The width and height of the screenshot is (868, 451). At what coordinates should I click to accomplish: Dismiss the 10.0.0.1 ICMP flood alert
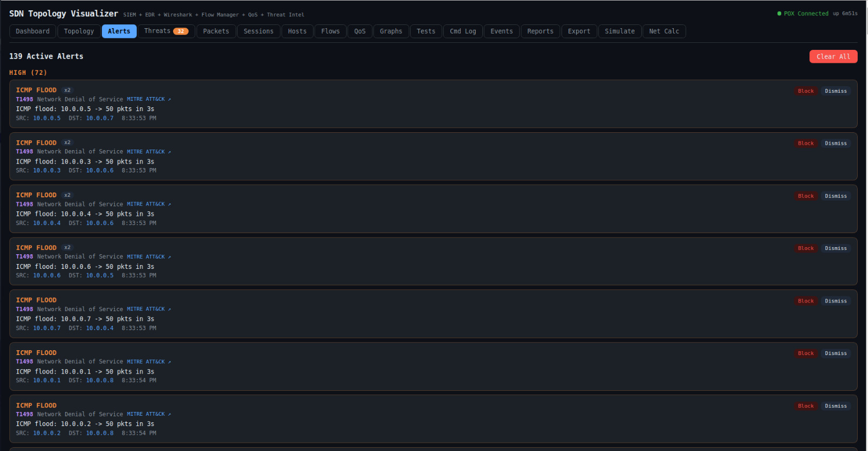pos(835,353)
